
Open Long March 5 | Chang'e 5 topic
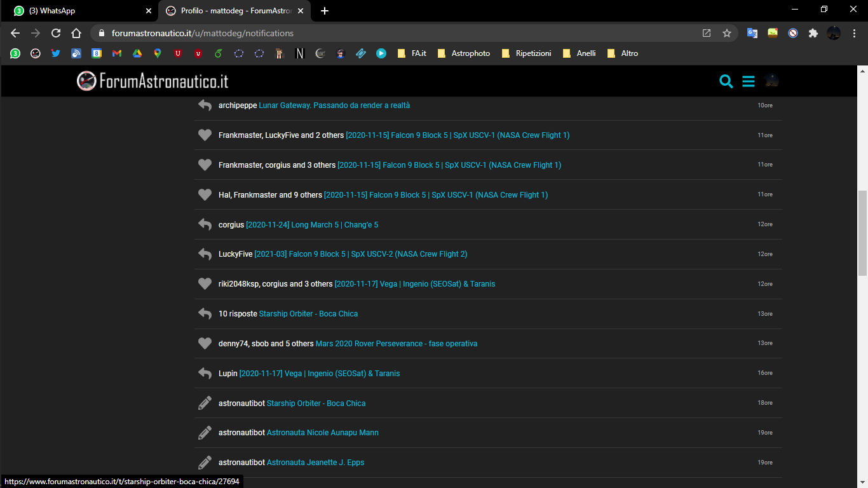(x=312, y=225)
